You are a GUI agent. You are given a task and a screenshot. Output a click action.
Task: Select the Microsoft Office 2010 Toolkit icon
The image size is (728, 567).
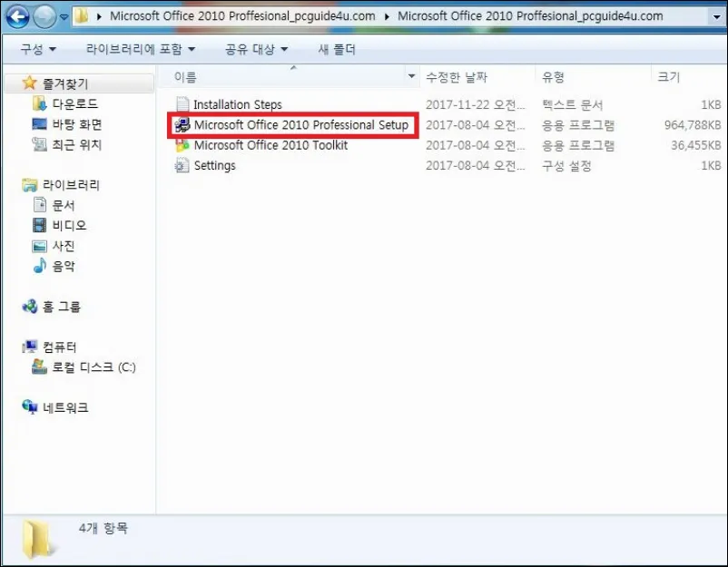click(x=182, y=145)
